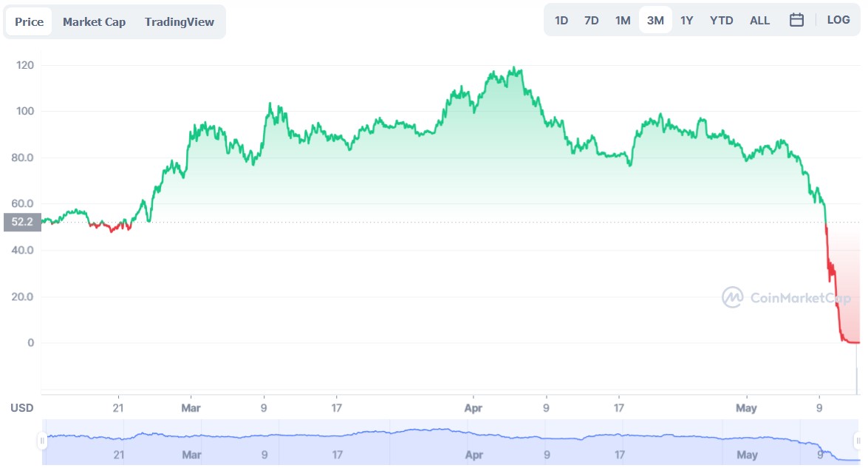Toggle logarithmic scale with LOG

[838, 20]
